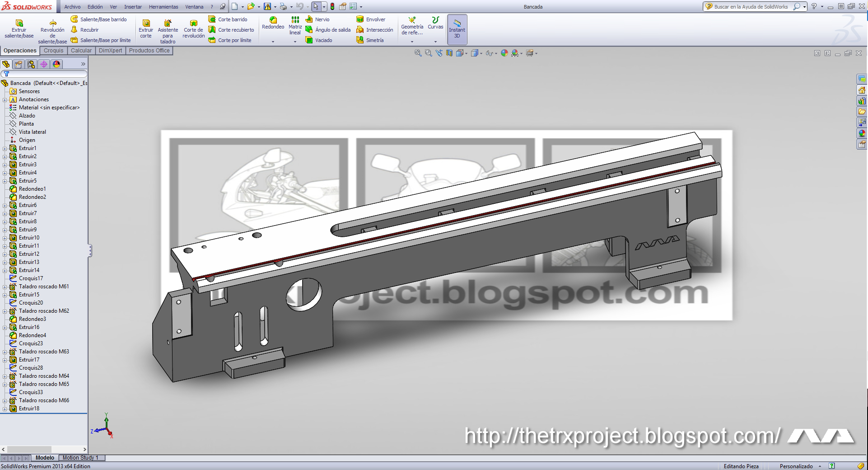
Task: Choose Ángulo de salida draft tool
Action: 328,30
